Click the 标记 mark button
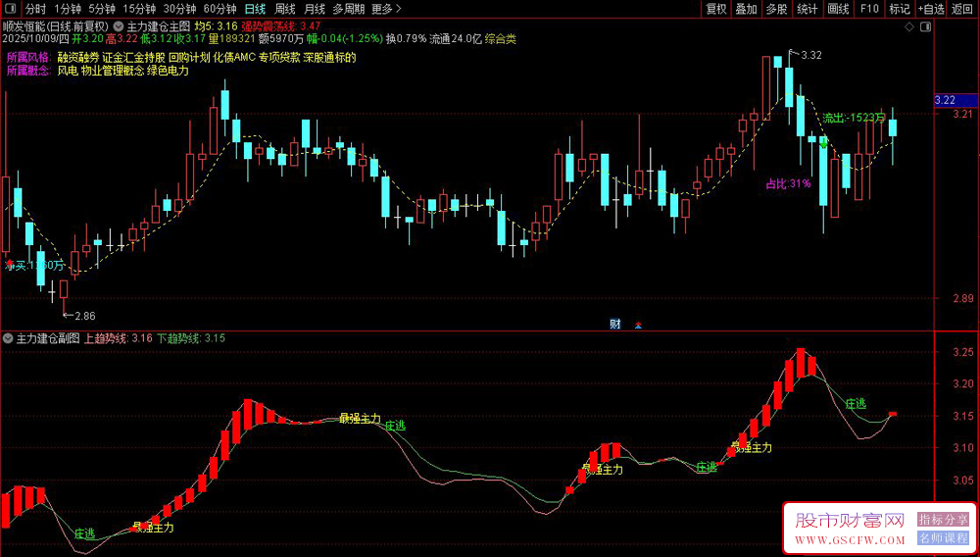This screenshot has width=980, height=557. pyautogui.click(x=900, y=9)
